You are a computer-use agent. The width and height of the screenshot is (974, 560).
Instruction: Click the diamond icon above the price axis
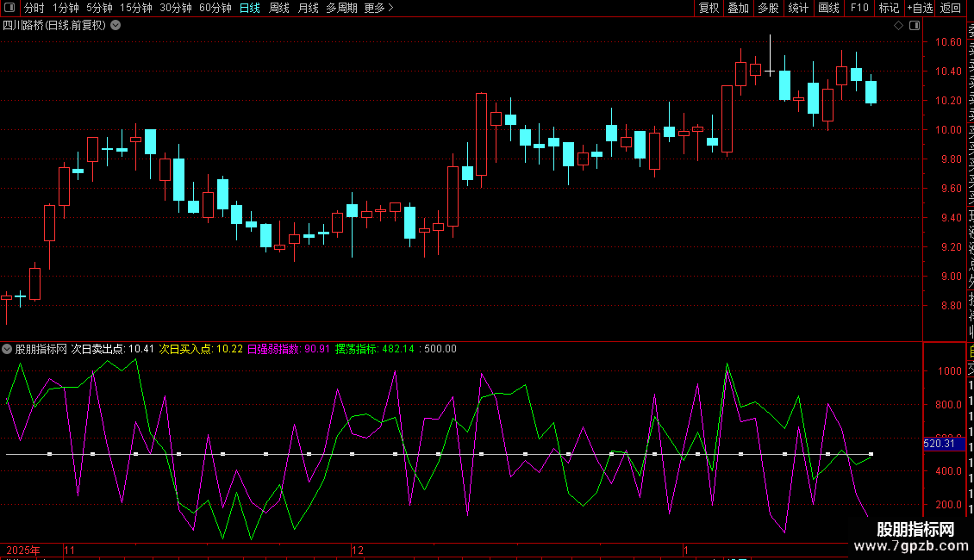(x=898, y=26)
